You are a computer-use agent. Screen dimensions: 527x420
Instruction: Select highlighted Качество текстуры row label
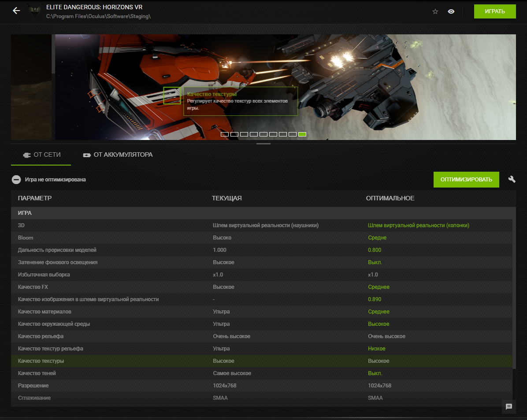pyautogui.click(x=41, y=361)
